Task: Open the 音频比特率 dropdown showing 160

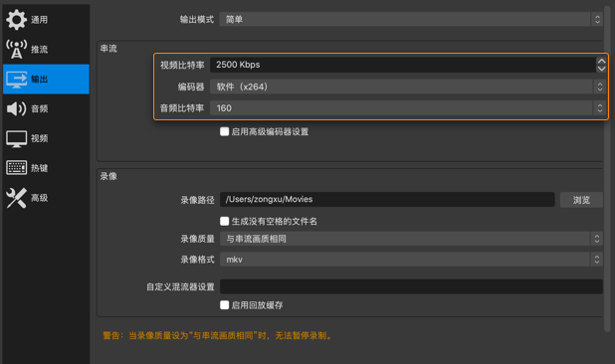Action: click(x=408, y=108)
